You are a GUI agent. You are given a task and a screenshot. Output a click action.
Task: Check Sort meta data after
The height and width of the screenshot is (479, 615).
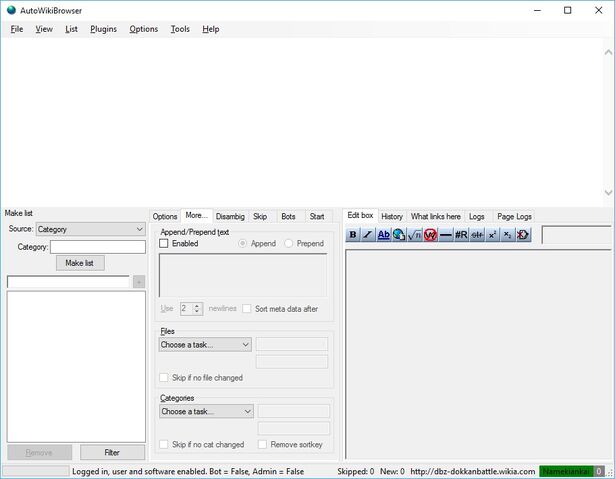(246, 309)
